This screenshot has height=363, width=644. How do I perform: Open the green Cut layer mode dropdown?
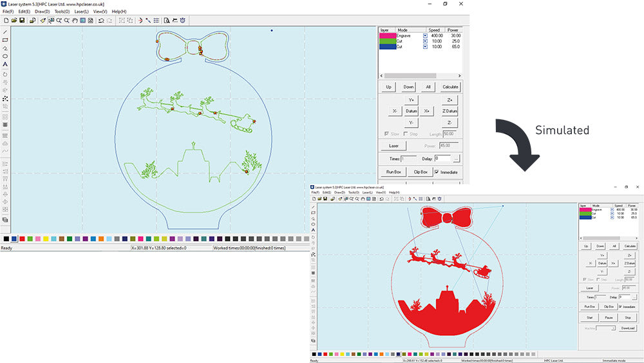pos(425,41)
